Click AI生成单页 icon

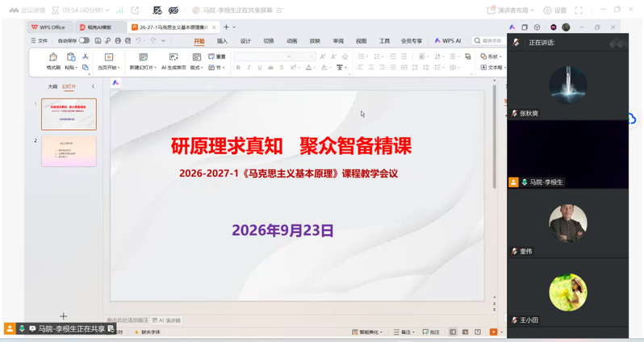coord(174,57)
